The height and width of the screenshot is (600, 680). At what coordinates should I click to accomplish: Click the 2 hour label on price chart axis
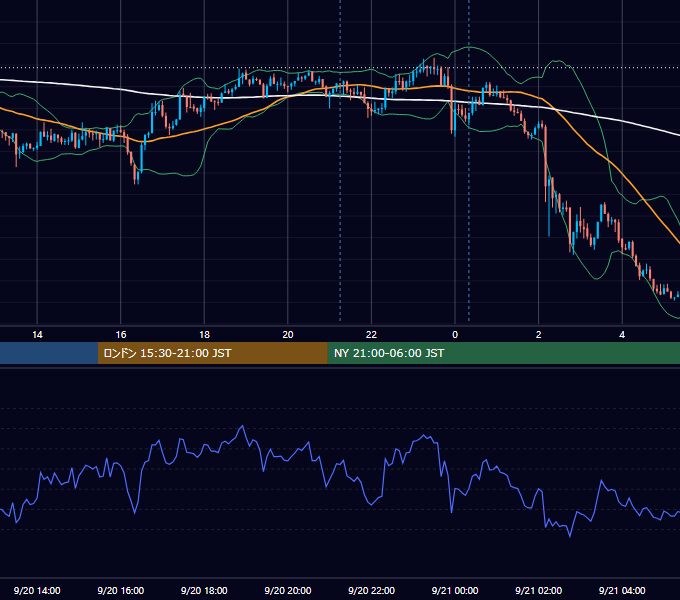(539, 335)
